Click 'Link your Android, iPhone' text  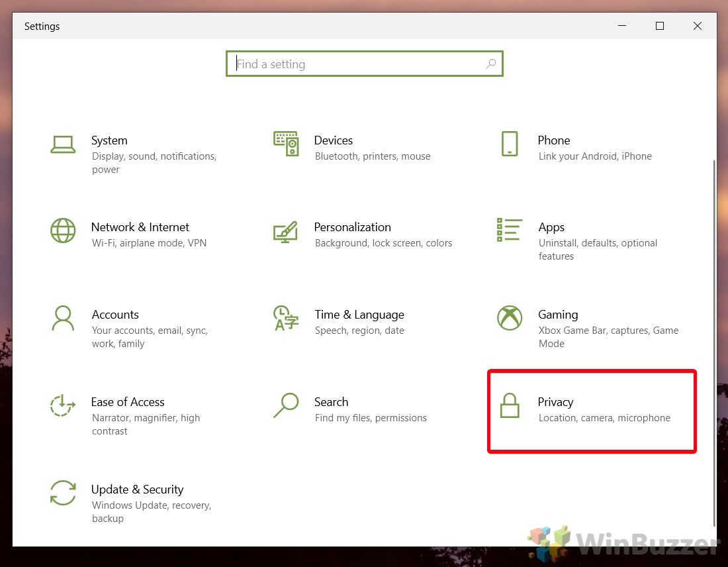click(595, 156)
